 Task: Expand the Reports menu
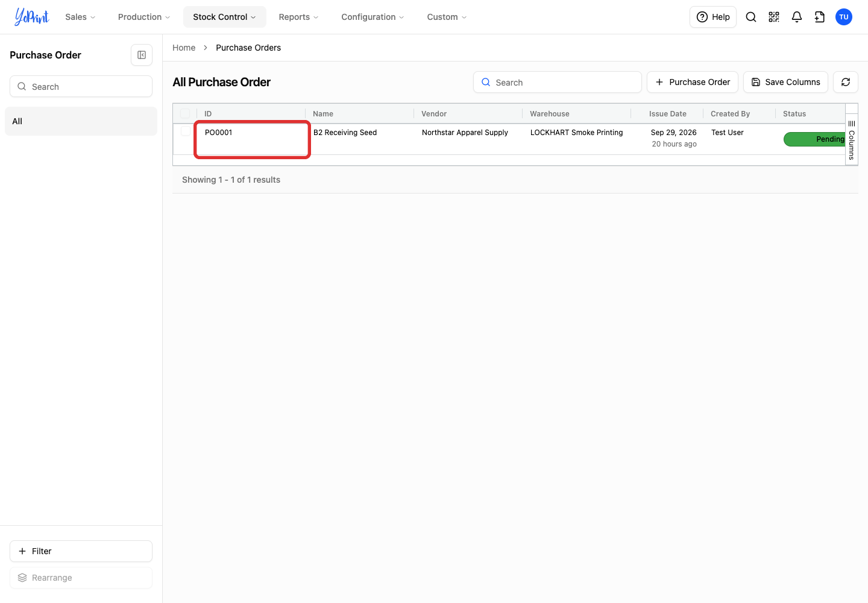[x=298, y=17]
